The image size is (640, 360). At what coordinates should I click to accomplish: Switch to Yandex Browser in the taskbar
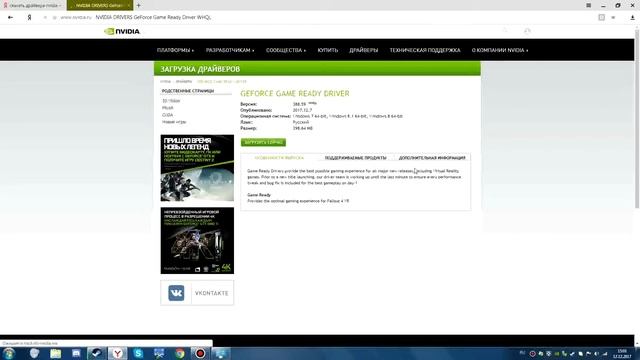118,353
